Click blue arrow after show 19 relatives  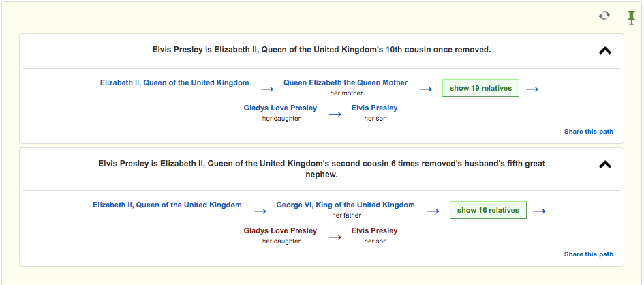pyautogui.click(x=532, y=89)
